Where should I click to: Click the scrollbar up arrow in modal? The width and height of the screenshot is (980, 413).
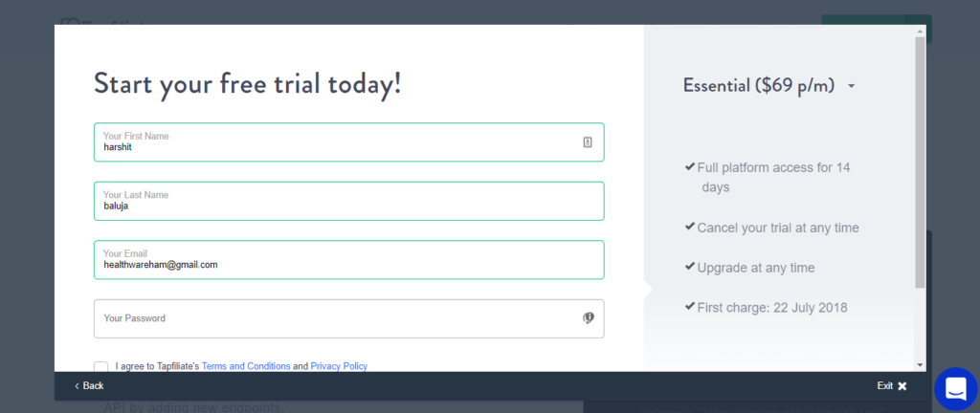point(920,31)
